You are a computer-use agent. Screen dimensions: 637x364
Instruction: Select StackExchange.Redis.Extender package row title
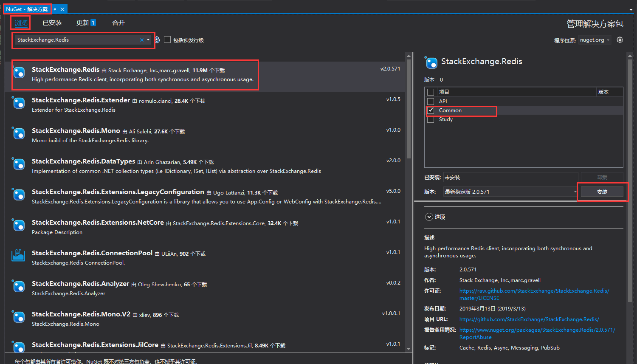coord(81,100)
